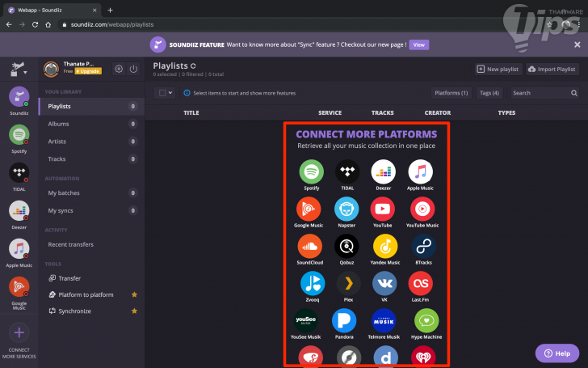Pick the VK platform icon
This screenshot has height=368, width=588.
pyautogui.click(x=384, y=283)
